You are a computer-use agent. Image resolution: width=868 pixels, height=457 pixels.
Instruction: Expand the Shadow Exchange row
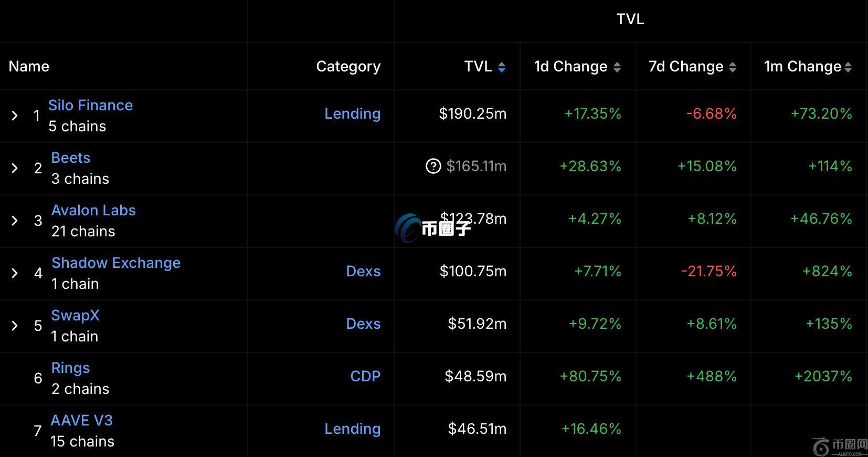pyautogui.click(x=15, y=273)
